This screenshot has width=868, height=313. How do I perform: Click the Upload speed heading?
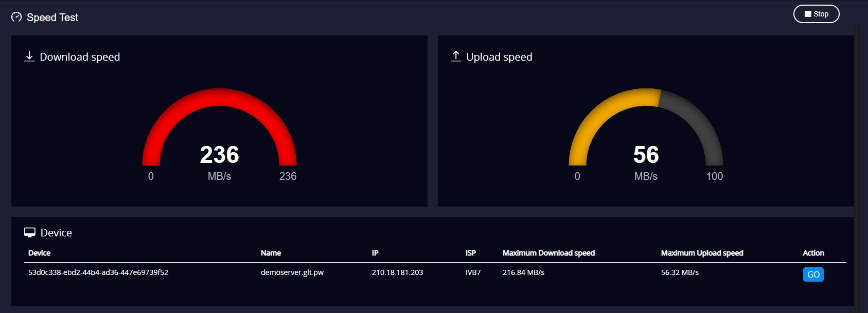(x=499, y=57)
